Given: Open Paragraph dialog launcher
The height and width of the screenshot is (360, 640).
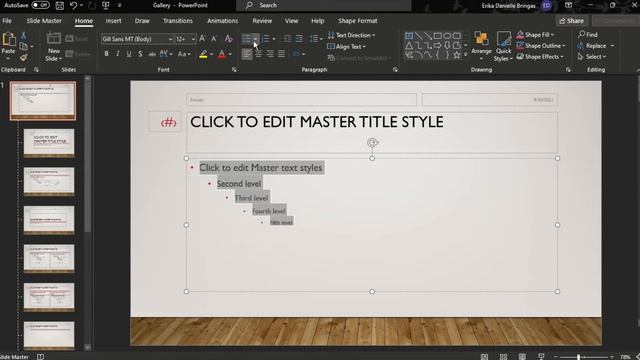Looking at the screenshot, I should 395,70.
